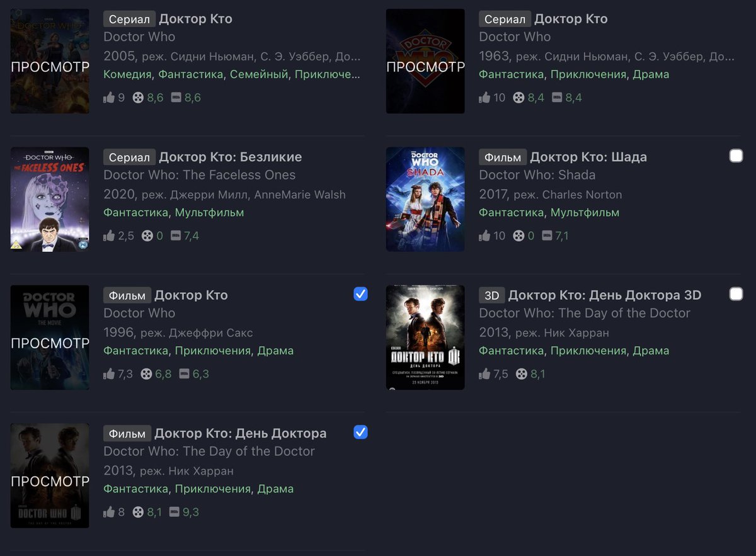Click IMDb icon beside 7,4 rating
756x556 pixels.
(x=176, y=235)
